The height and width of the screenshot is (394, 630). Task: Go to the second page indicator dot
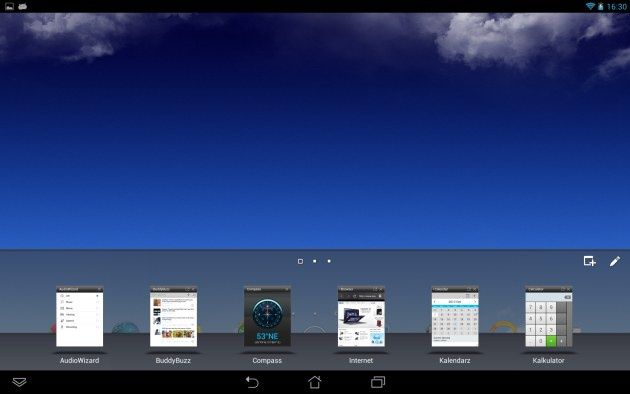click(x=315, y=261)
